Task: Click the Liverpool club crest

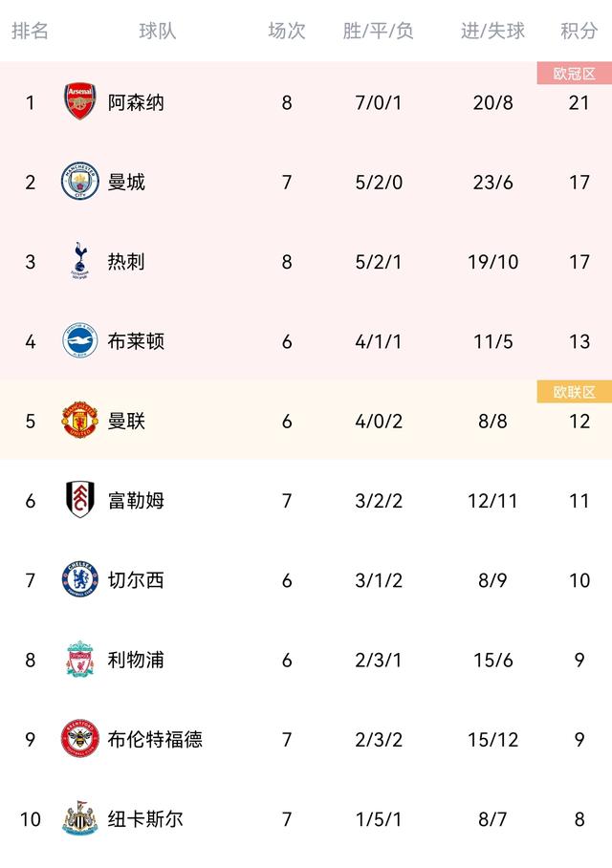Action: 80,660
